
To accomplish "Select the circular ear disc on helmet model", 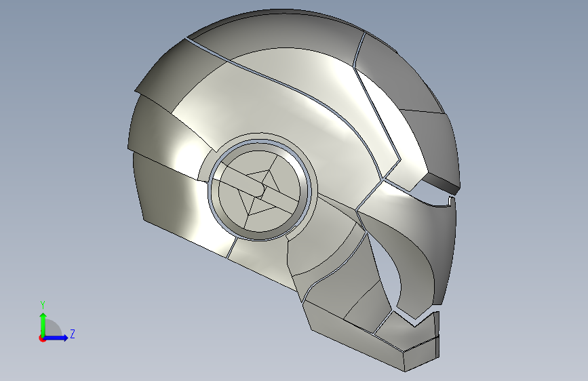I will pyautogui.click(x=260, y=190).
